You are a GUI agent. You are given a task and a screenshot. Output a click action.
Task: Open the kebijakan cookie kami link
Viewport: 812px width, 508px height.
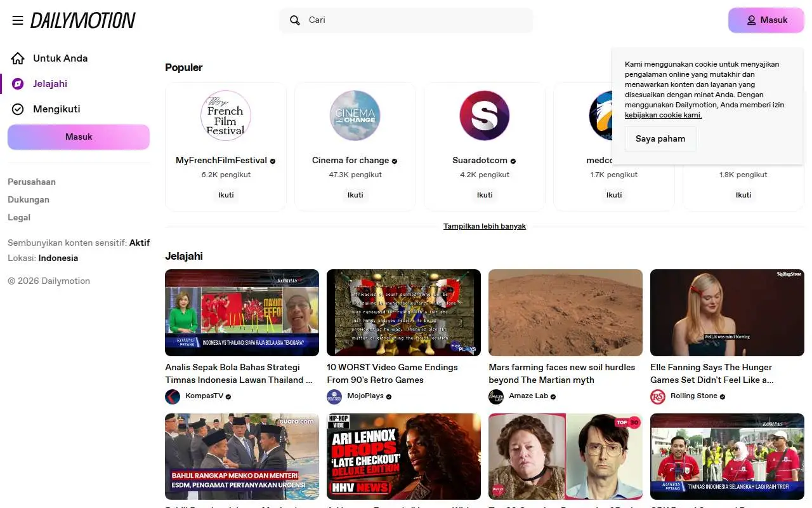[664, 115]
